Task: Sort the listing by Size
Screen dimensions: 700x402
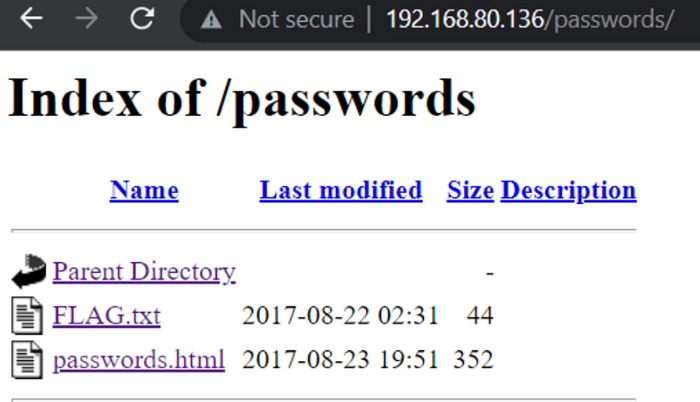Action: (470, 190)
